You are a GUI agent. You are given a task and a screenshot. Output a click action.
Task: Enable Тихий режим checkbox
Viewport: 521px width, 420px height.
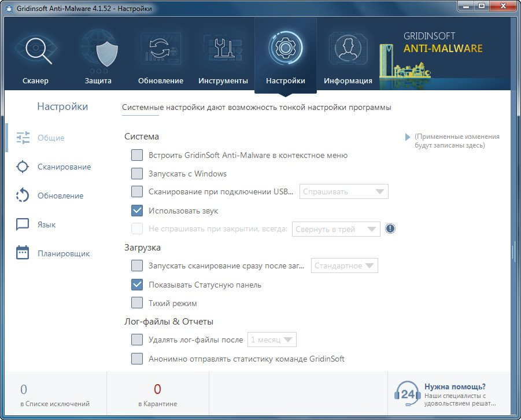click(x=137, y=303)
